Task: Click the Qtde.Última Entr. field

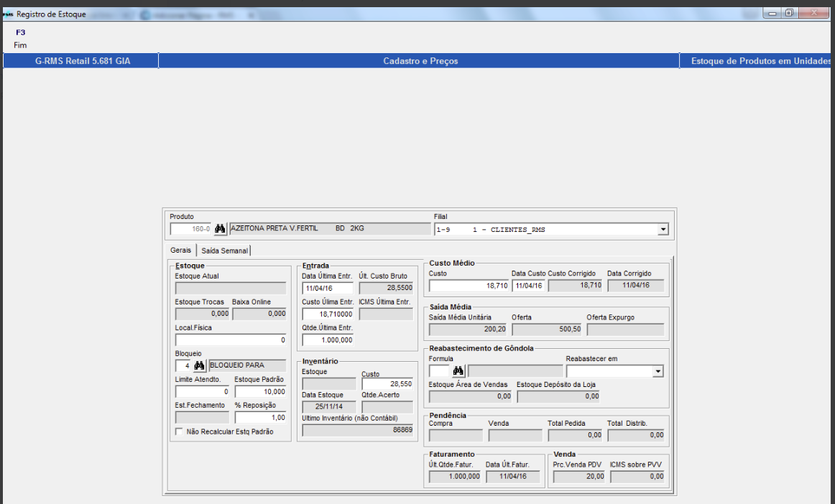Action: point(328,340)
